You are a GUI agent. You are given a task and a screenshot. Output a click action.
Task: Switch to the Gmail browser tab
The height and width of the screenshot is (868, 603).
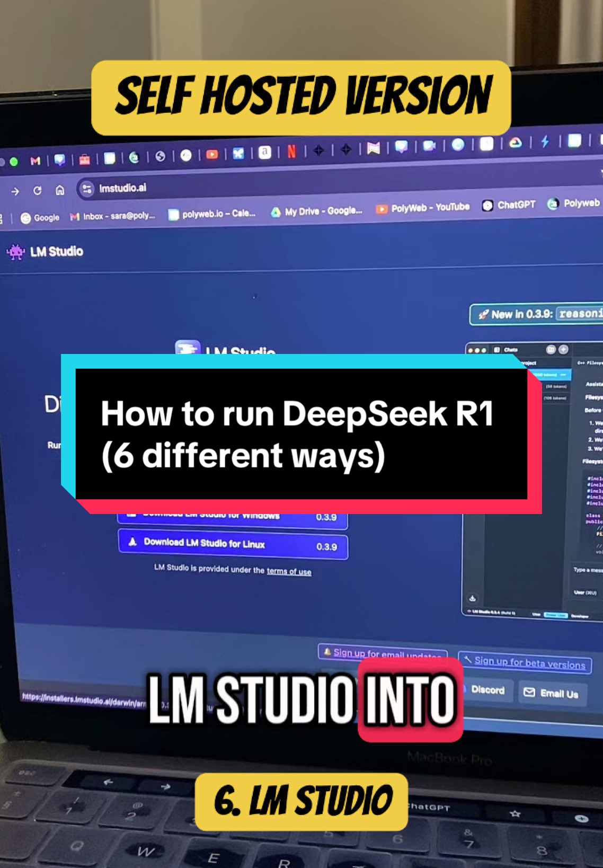point(36,160)
